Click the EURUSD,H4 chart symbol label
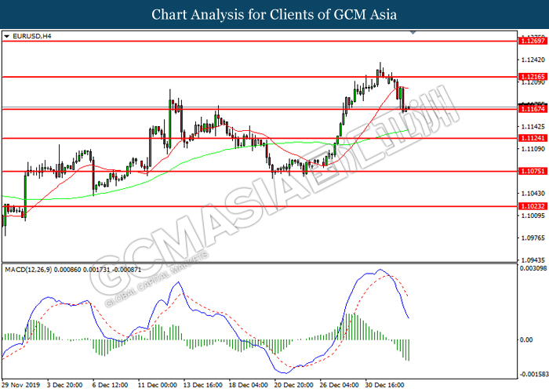Screen dimensions: 549x392 point(32,36)
